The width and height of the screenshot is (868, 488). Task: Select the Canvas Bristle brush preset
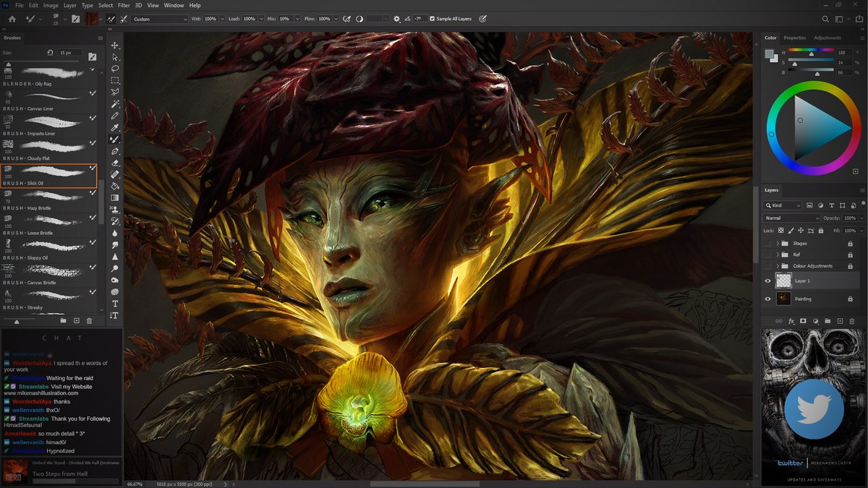click(50, 275)
